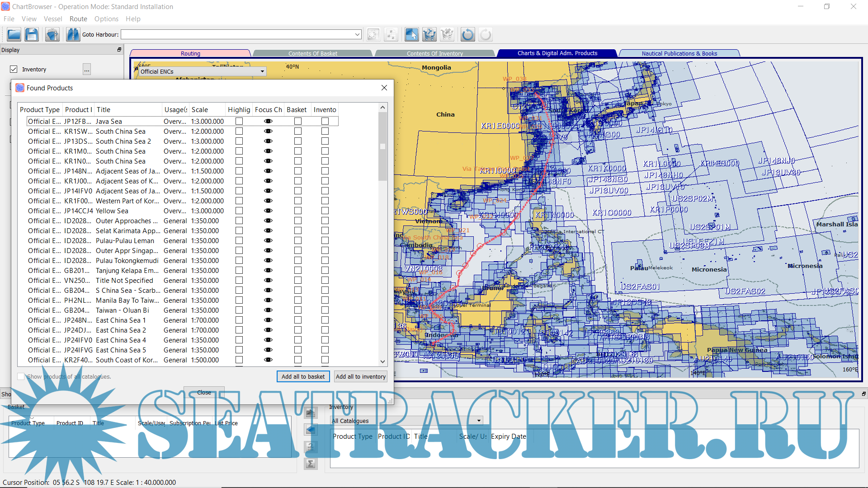Open the All Catalogues dropdown
This screenshot has width=868, height=488.
point(479,421)
